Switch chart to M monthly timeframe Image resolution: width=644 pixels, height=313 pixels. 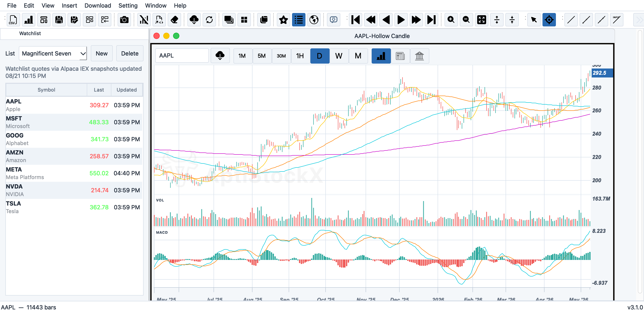coord(358,56)
